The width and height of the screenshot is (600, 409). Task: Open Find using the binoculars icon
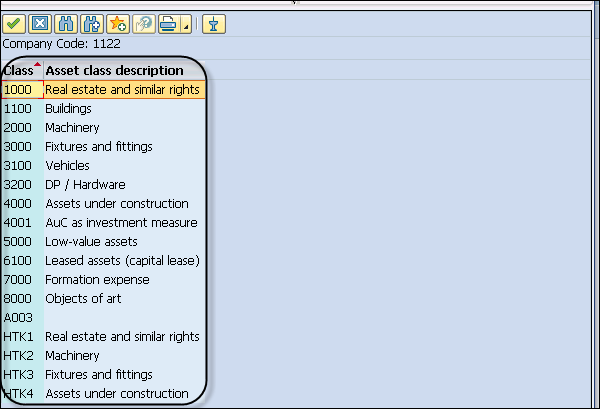[66, 24]
